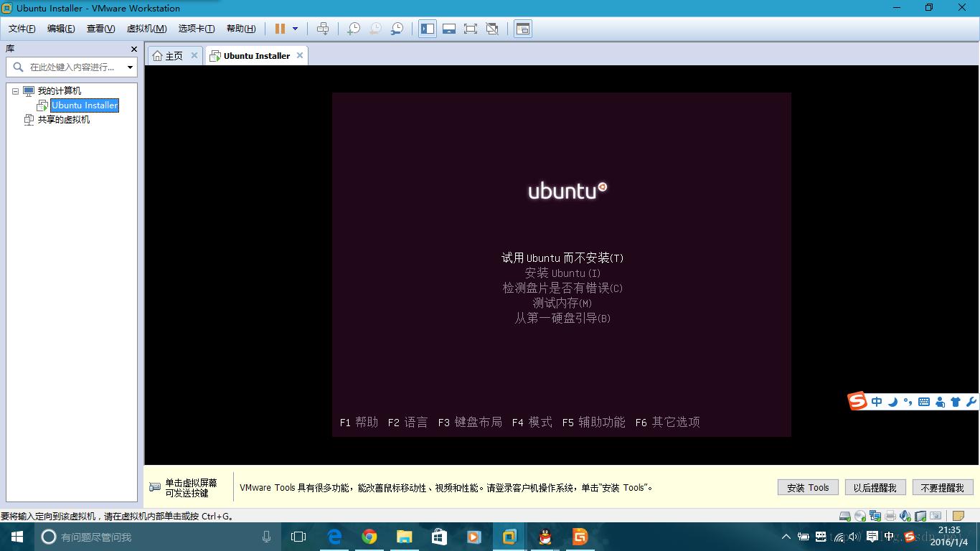Click the CD/DVD drive status icon
Screen dimensions: 980x551
(860, 516)
